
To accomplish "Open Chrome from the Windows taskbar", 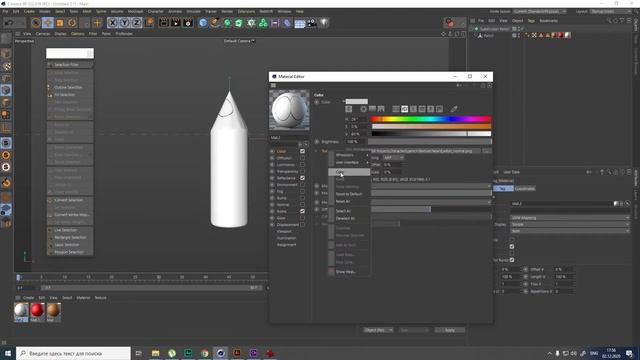I will pyautogui.click(x=204, y=353).
